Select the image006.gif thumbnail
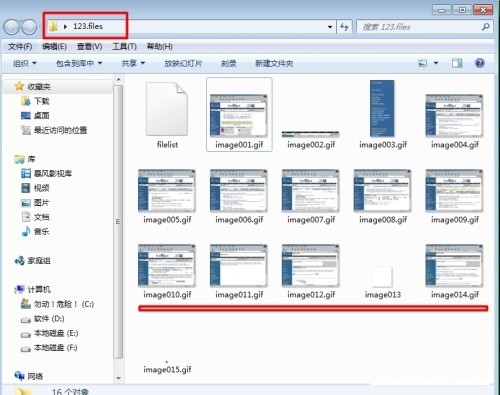This screenshot has width=500, height=395. [239, 191]
